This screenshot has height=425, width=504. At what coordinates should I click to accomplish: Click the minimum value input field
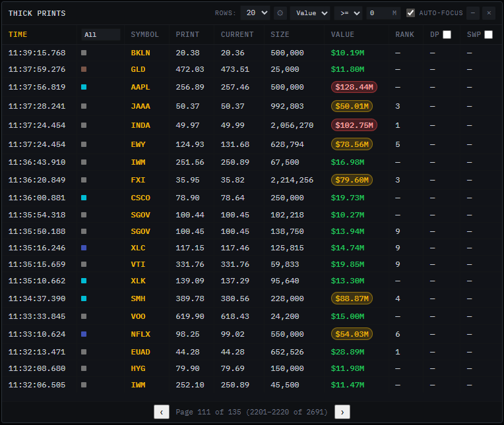point(383,13)
